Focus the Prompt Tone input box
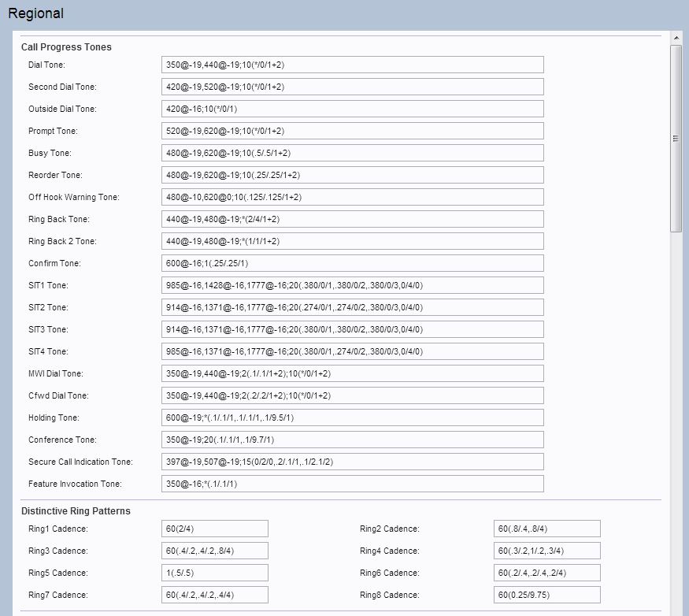 [x=352, y=131]
